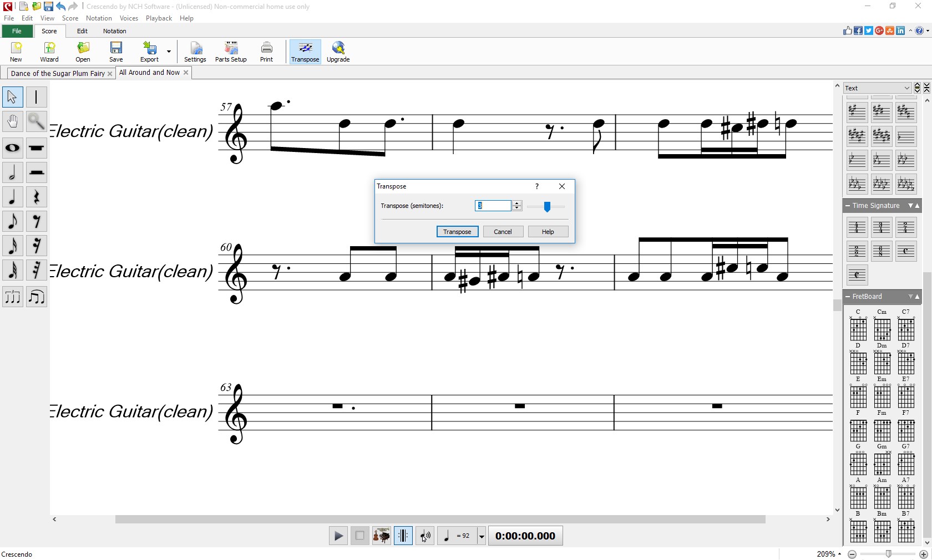Open the Transpose toolbar button
The image size is (932, 560).
point(305,51)
